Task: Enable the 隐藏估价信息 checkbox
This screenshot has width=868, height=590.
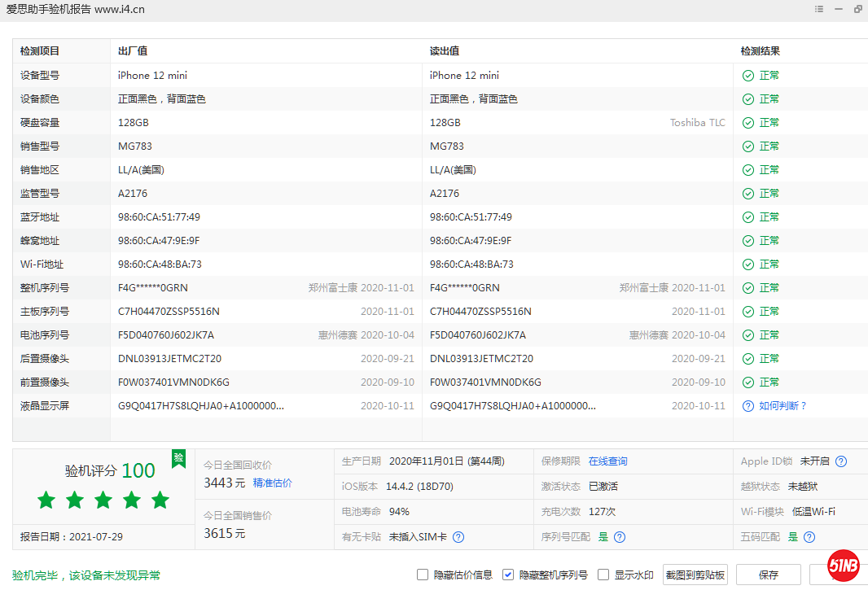Action: click(423, 574)
